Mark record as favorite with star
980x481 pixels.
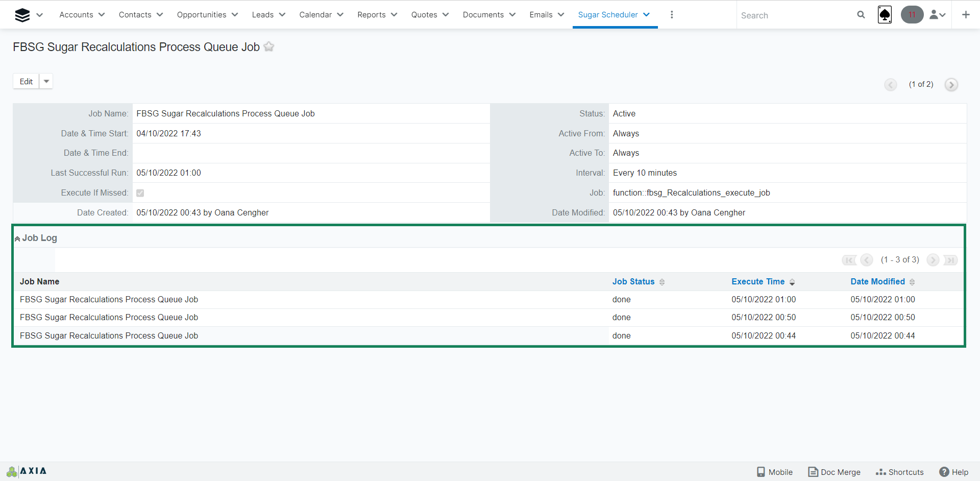tap(269, 47)
